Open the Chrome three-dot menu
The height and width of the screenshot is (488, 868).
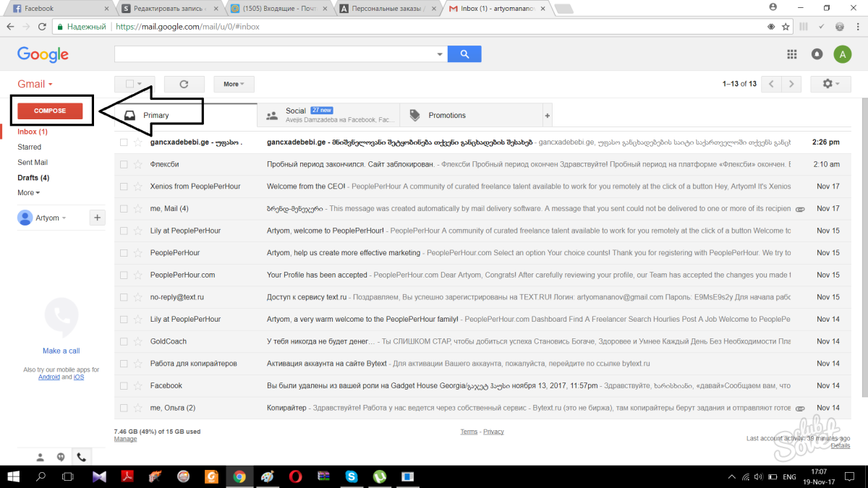point(857,27)
